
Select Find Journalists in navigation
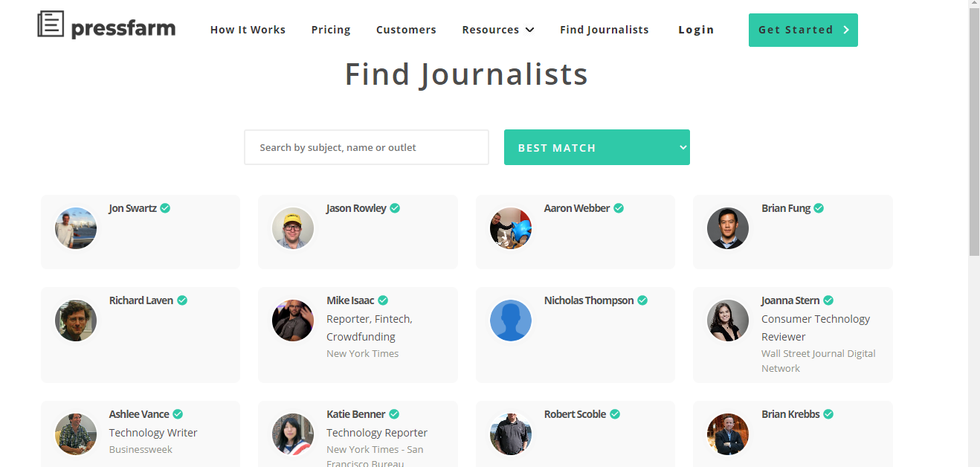point(605,30)
